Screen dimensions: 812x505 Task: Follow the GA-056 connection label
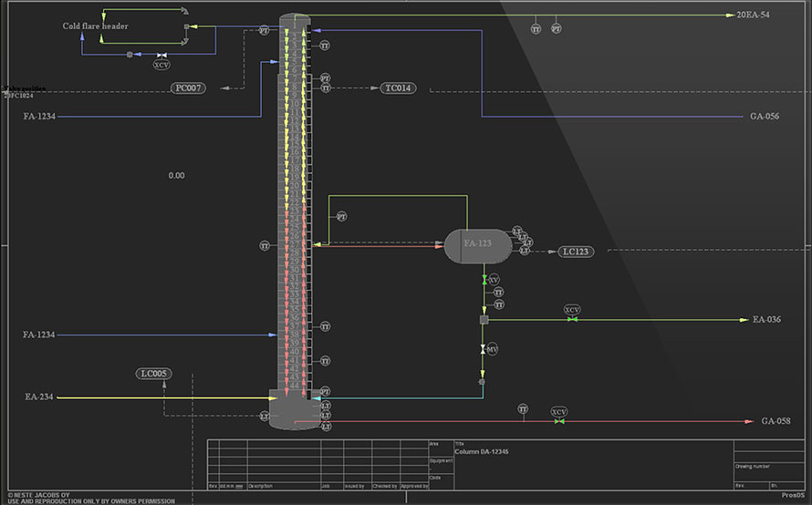[764, 117]
